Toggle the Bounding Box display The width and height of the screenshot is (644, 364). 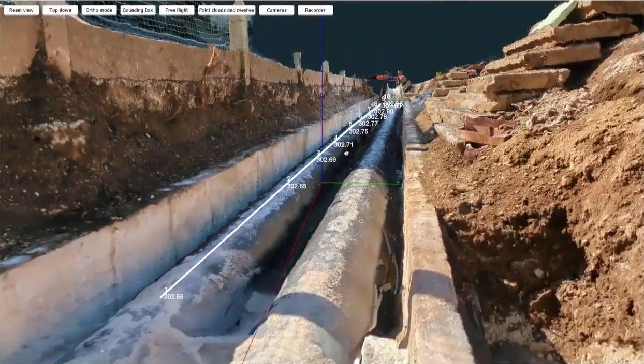coord(138,10)
